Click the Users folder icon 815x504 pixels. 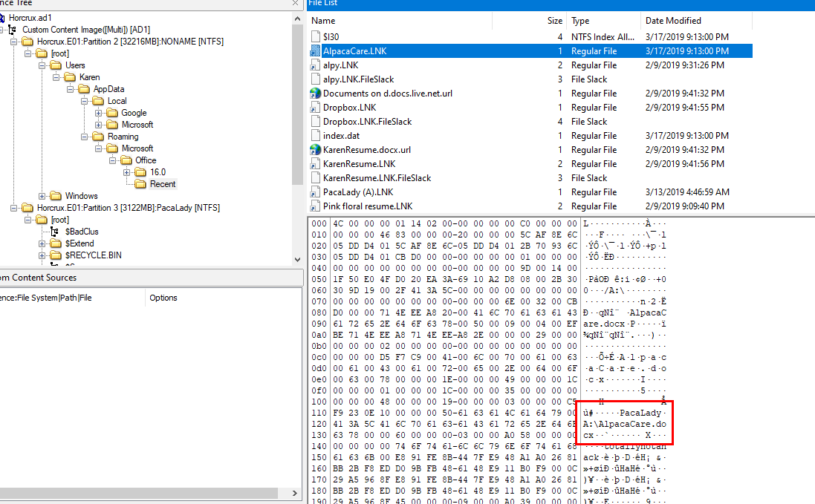[56, 65]
